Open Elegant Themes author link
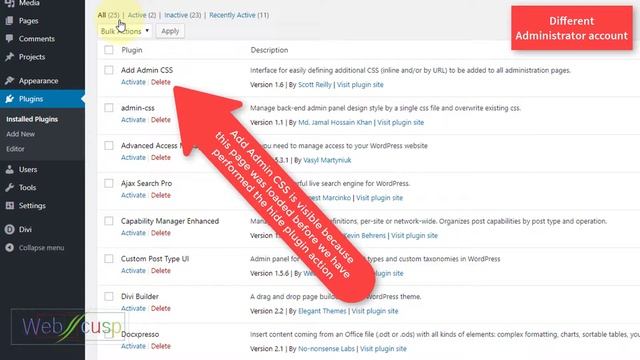The height and width of the screenshot is (360, 640). [322, 311]
